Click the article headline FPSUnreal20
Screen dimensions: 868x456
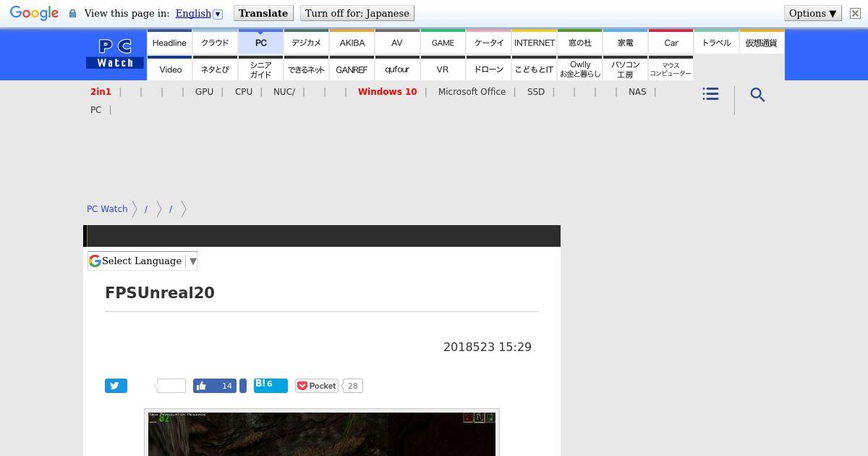click(x=160, y=292)
